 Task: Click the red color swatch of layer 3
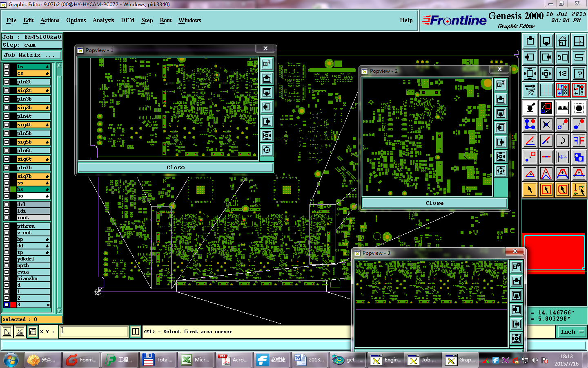point(13,305)
